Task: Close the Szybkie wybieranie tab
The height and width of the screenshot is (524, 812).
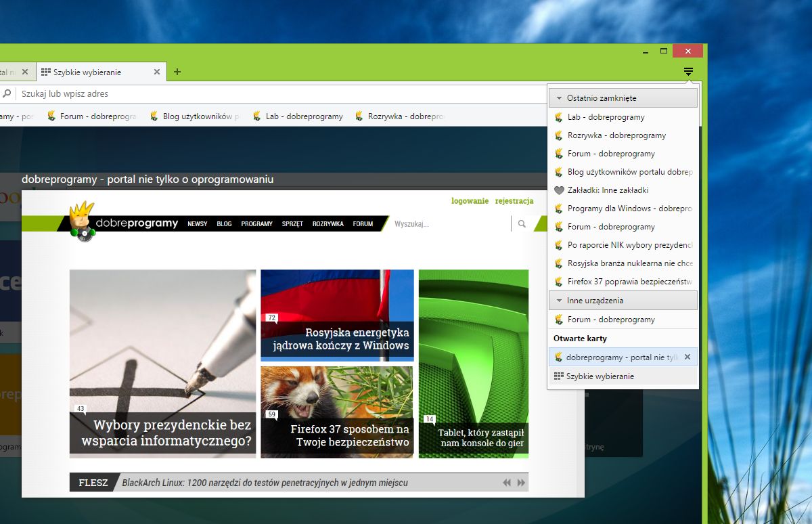Action: (157, 72)
